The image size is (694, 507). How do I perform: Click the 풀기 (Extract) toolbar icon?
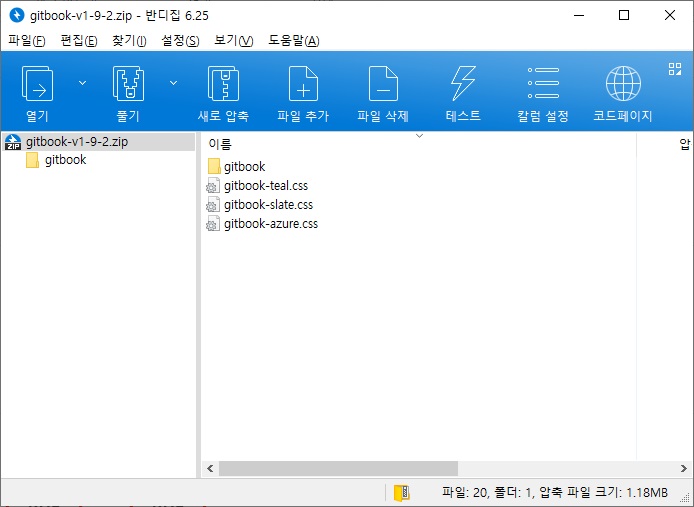(128, 84)
